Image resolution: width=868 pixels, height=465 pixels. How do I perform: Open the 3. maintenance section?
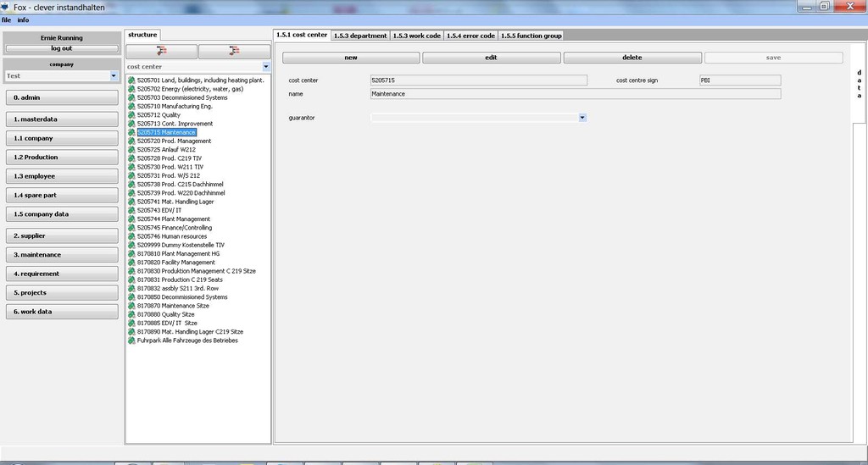(61, 255)
